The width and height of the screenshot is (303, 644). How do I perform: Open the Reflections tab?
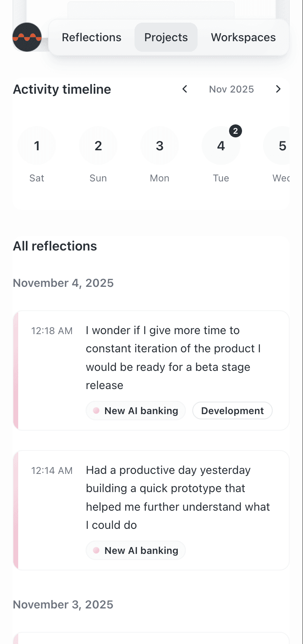[x=92, y=37]
